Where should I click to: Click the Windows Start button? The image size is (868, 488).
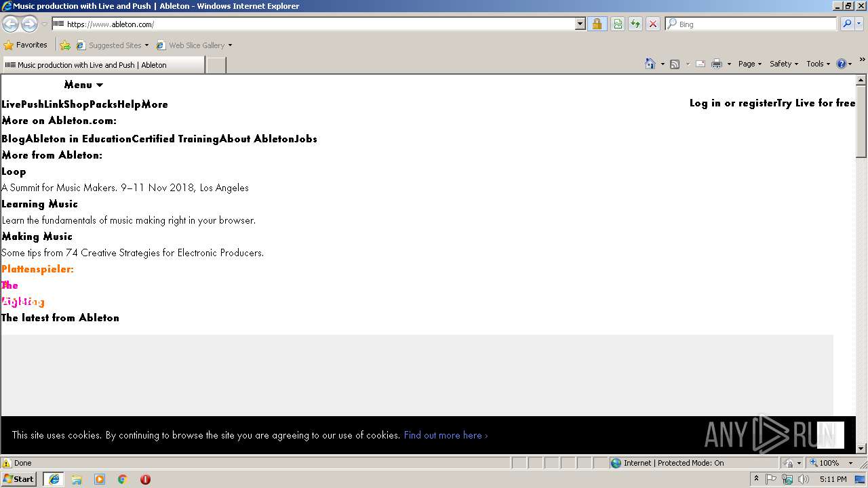coord(19,479)
